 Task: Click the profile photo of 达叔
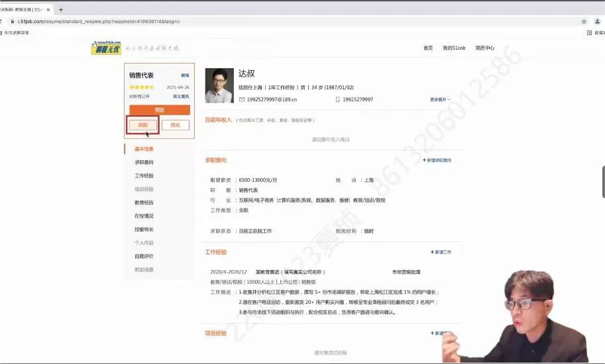click(219, 85)
